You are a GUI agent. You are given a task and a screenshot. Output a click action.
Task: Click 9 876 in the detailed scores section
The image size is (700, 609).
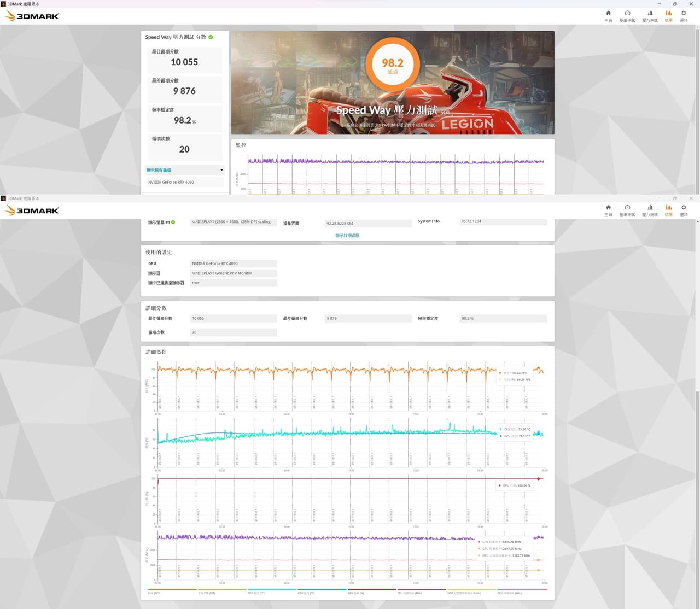pos(368,318)
